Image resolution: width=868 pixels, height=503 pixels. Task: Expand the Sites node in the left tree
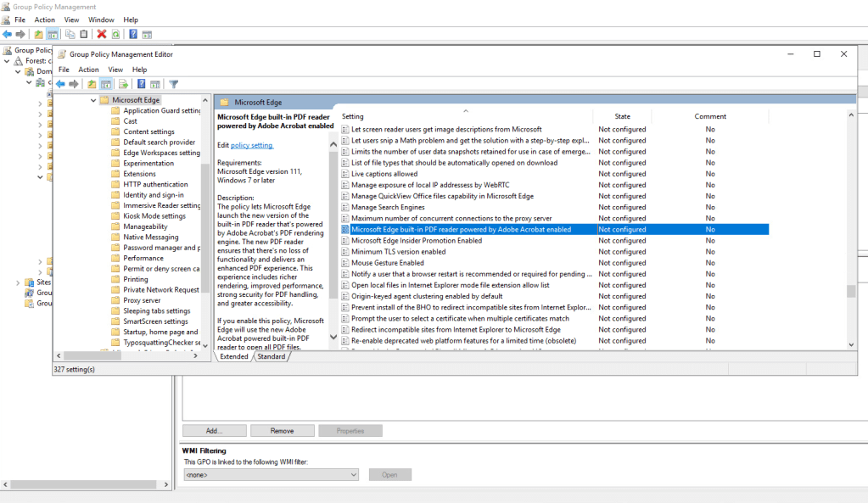[17, 282]
